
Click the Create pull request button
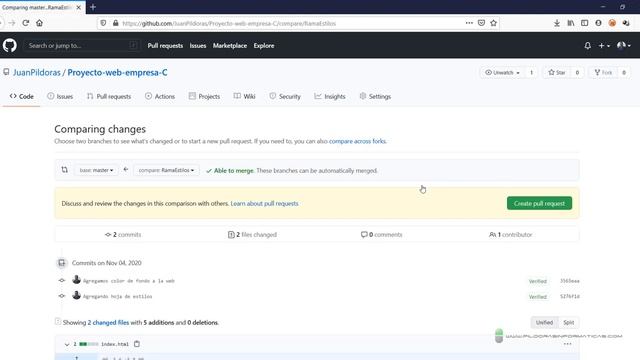click(x=539, y=203)
